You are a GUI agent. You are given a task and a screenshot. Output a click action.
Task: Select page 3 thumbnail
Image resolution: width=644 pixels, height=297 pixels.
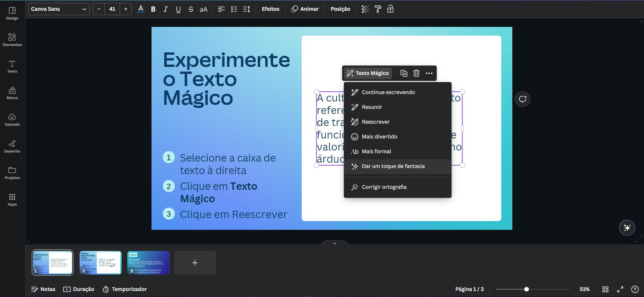coord(148,263)
